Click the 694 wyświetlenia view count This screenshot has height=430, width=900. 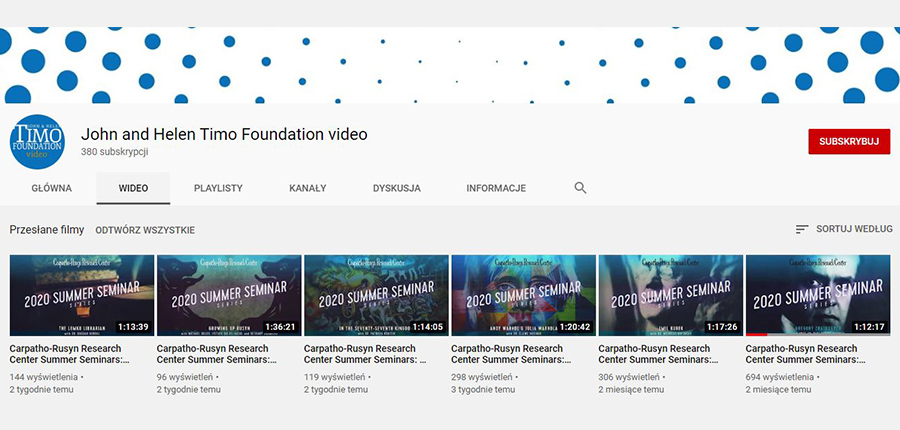[x=779, y=377]
